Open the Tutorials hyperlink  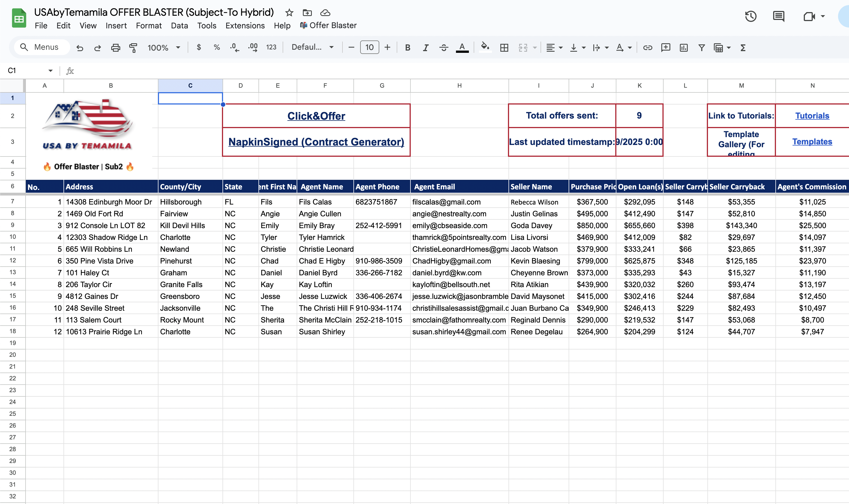812,116
